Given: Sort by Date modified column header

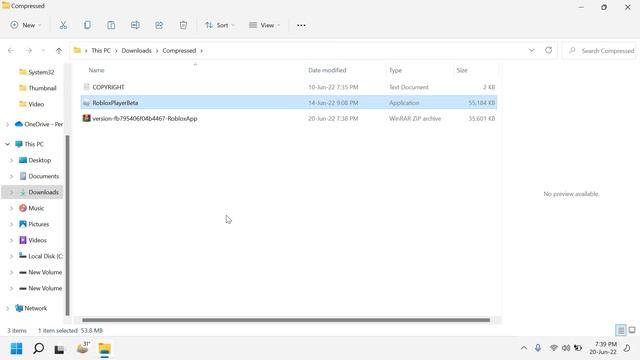Looking at the screenshot, I should point(327,70).
